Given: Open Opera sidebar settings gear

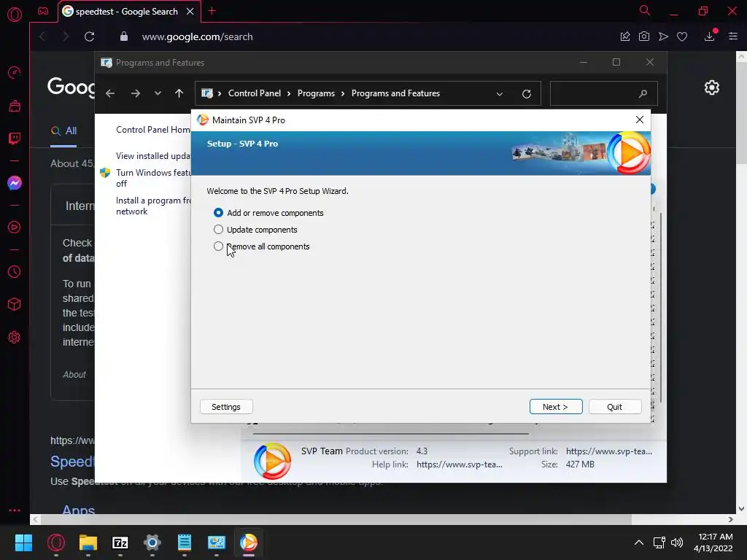Looking at the screenshot, I should click(x=15, y=337).
